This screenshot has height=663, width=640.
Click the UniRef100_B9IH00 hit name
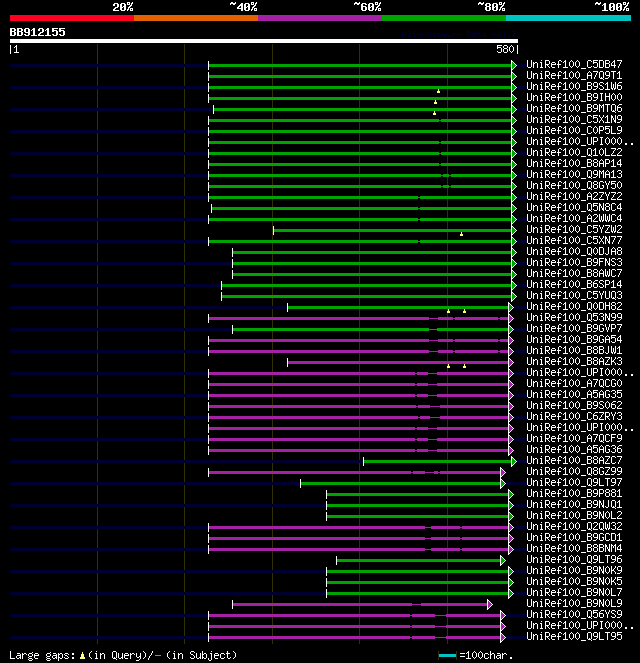click(574, 97)
